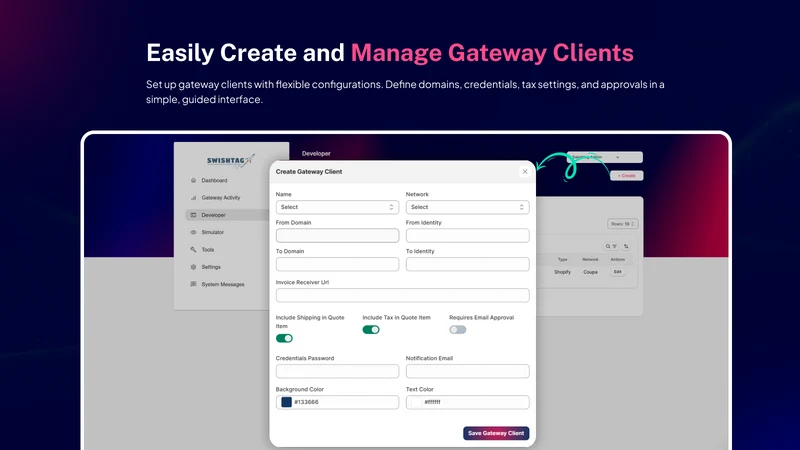Click the Background Color swatch

(x=286, y=402)
